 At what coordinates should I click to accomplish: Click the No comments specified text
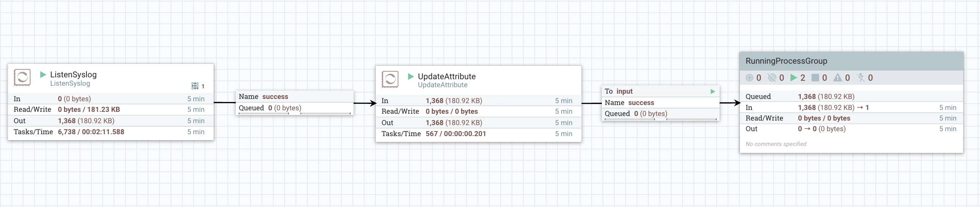[x=776, y=144]
